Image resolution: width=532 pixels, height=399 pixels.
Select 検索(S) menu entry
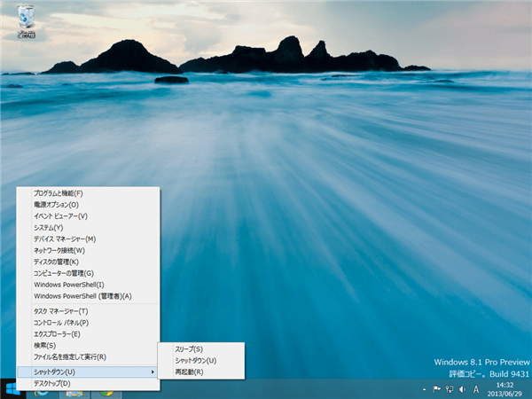click(88, 346)
